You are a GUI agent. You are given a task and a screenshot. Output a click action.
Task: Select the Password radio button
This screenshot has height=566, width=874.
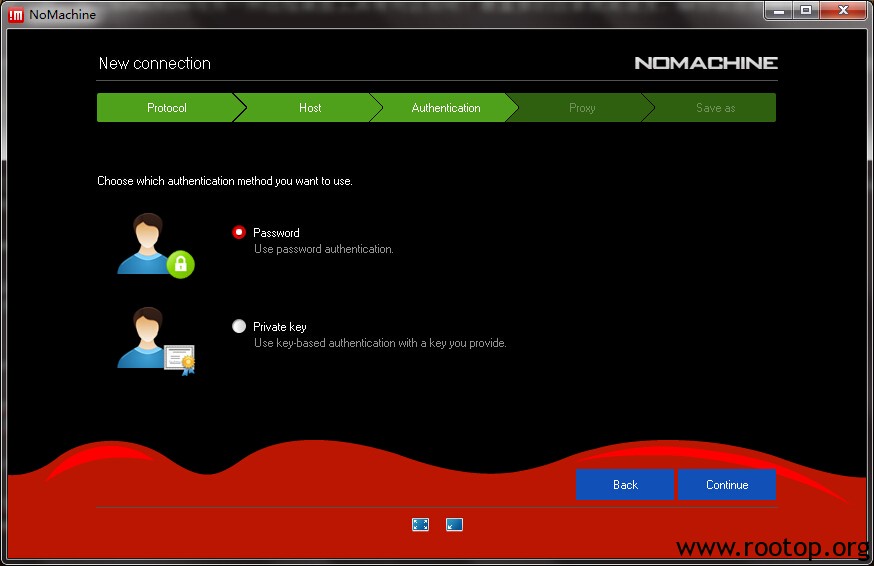click(239, 232)
